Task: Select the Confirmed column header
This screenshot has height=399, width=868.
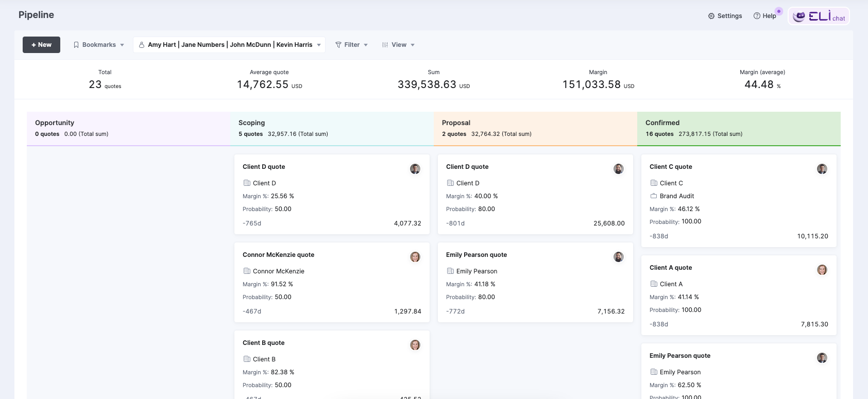Action: (739, 128)
